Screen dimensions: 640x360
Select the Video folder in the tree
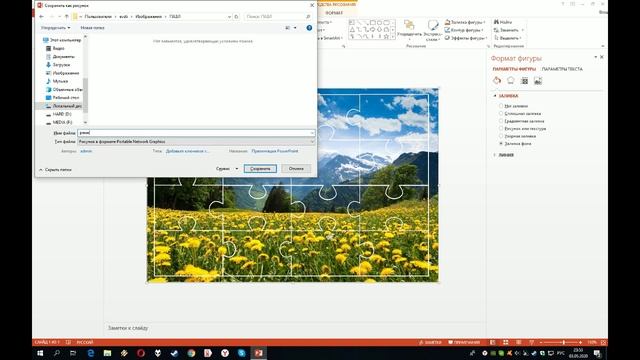(55, 48)
